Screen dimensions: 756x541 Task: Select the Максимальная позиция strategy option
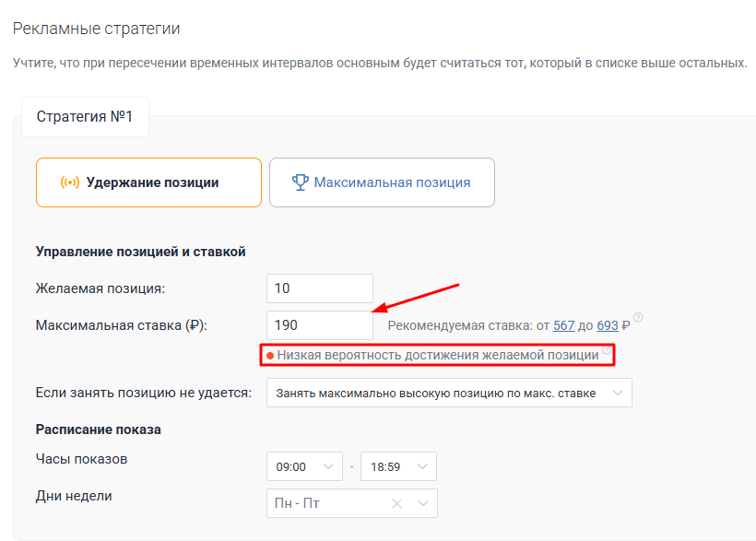point(382,182)
